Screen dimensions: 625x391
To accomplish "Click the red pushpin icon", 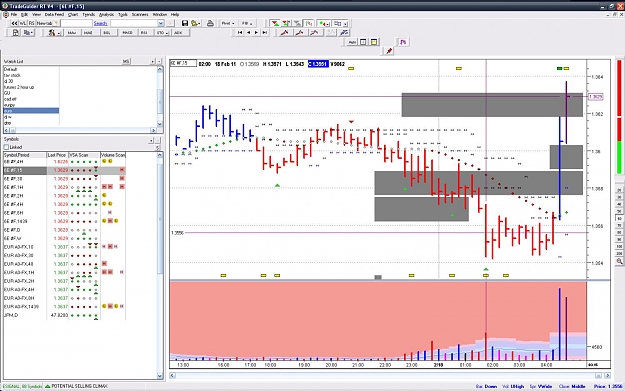I will [389, 51].
